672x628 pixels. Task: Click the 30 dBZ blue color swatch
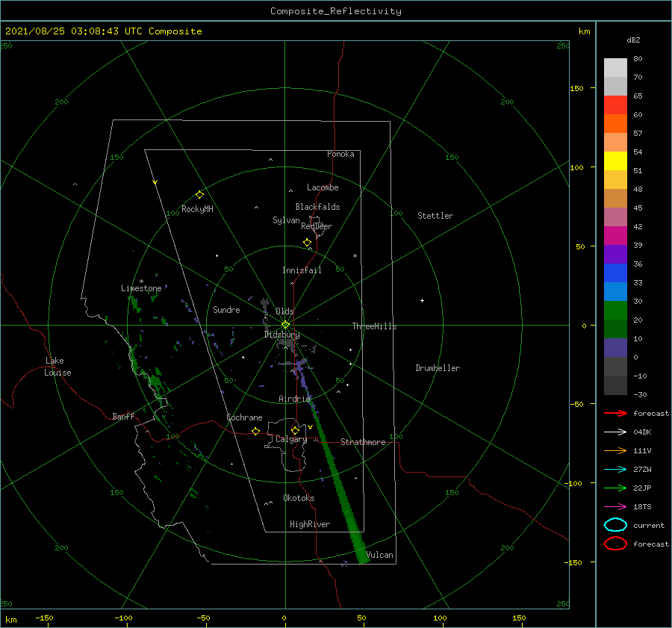615,291
